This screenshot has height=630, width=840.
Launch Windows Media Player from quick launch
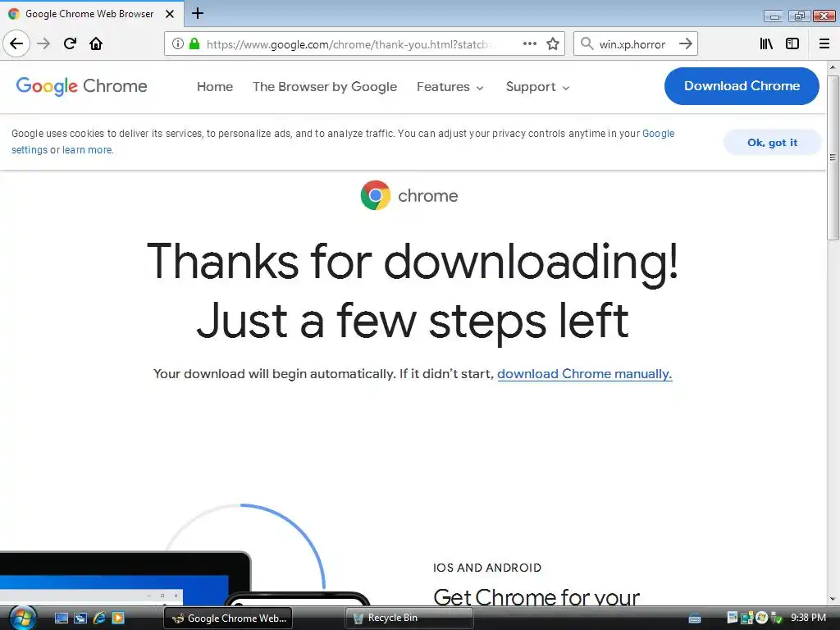[x=118, y=618]
